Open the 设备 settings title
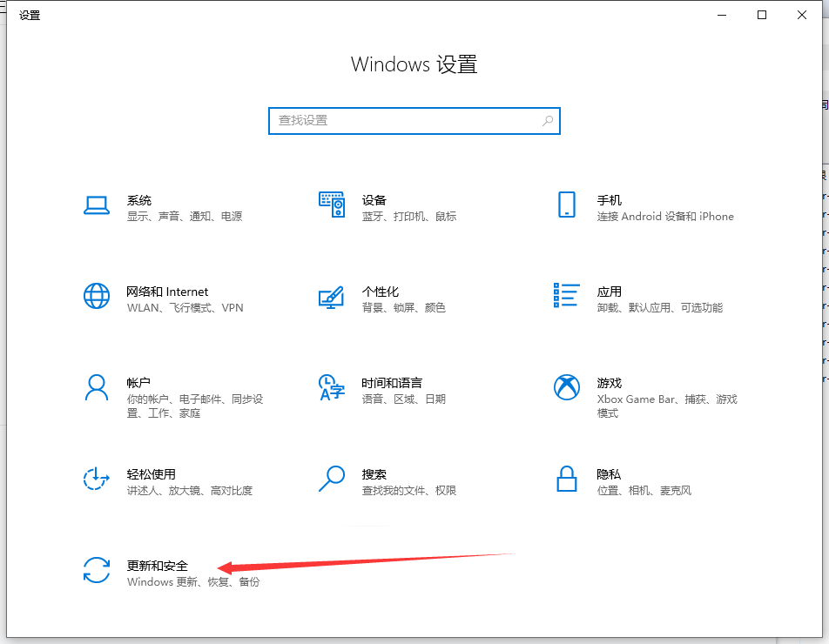The width and height of the screenshot is (829, 644). click(x=374, y=200)
